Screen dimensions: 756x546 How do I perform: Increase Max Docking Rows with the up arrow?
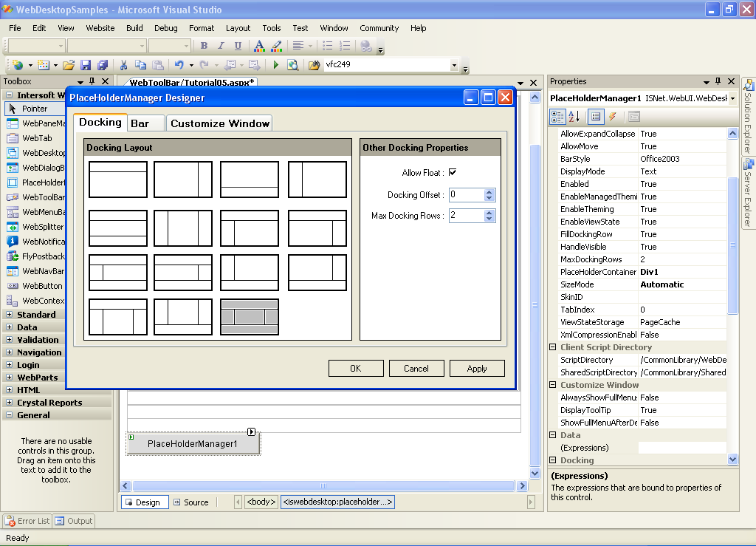(489, 213)
